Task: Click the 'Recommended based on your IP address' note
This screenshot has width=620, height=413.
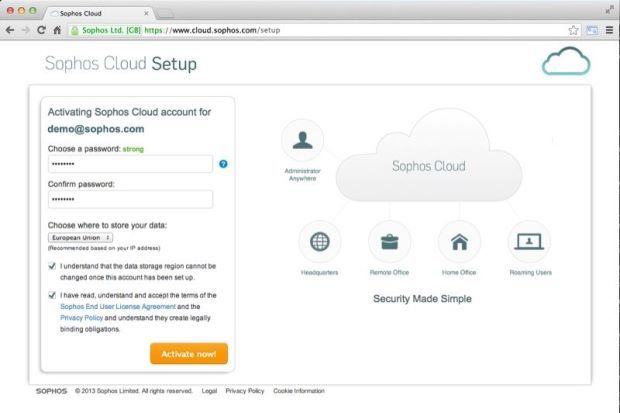Action: pos(104,248)
